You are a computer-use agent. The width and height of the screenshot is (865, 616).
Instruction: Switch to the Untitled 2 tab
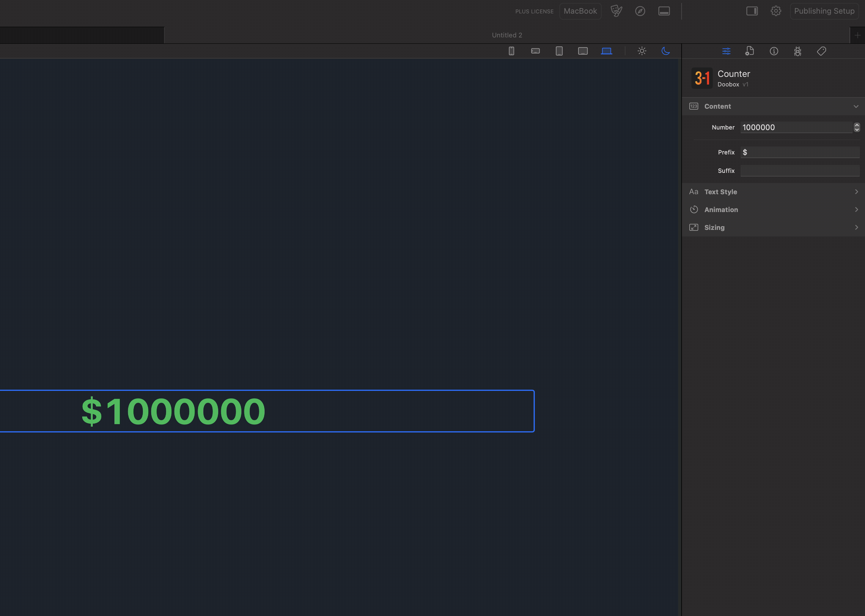[507, 35]
